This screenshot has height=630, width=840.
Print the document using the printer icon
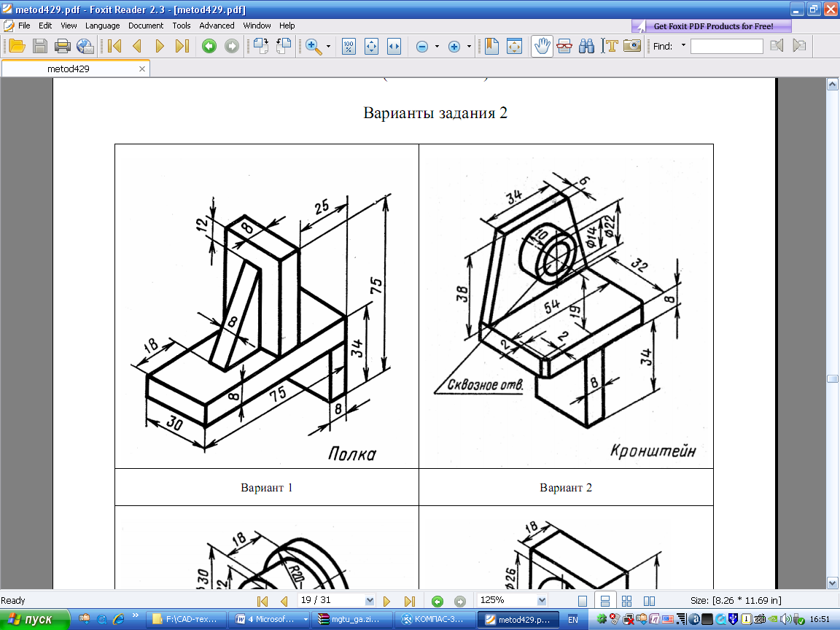point(63,46)
